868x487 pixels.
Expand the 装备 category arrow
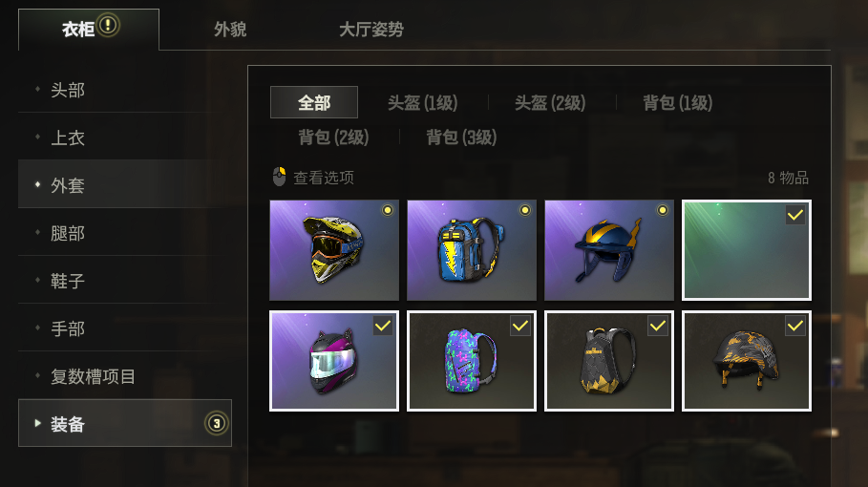(x=37, y=423)
